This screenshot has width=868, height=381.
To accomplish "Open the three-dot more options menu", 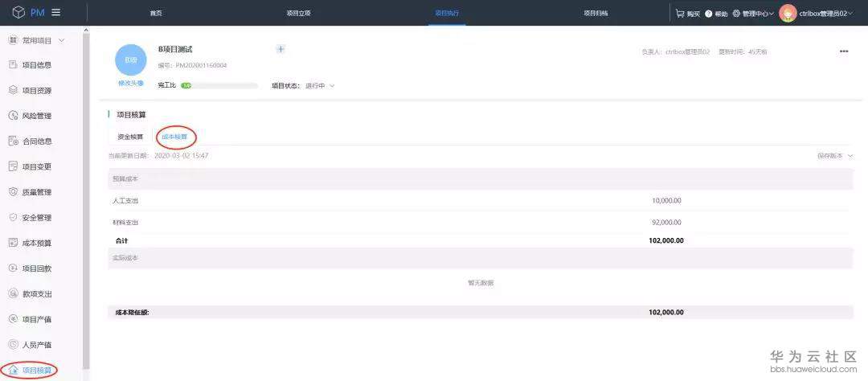I will pos(844,51).
